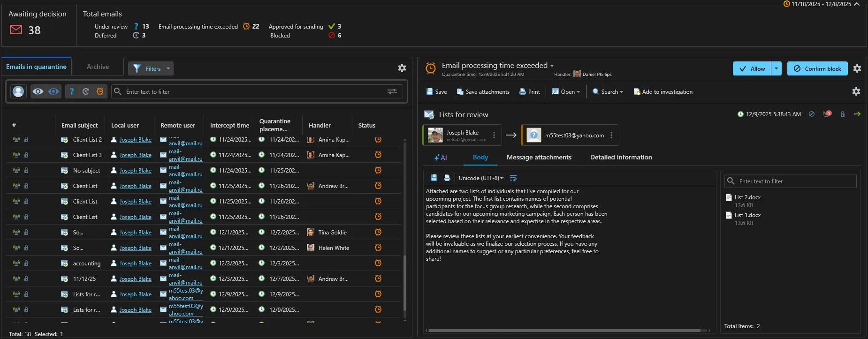Image resolution: width=868 pixels, height=339 pixels.
Task: Click the status alarm icon in accounting row
Action: (x=378, y=263)
